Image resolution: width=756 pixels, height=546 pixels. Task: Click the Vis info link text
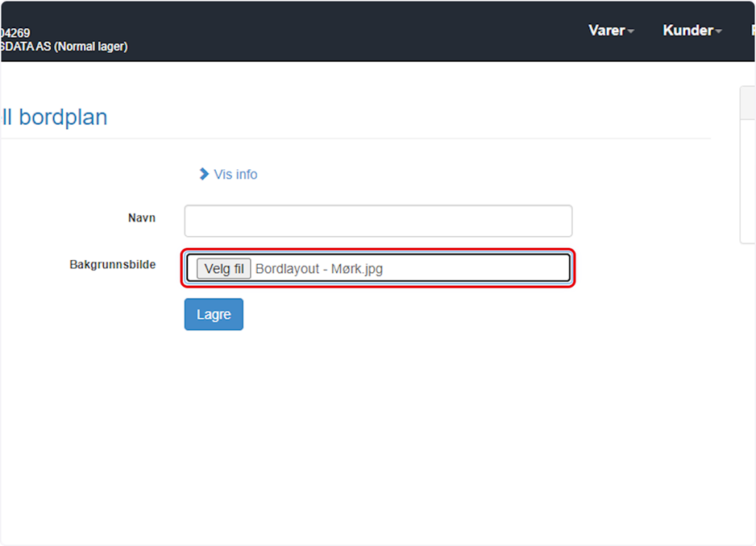pos(235,175)
